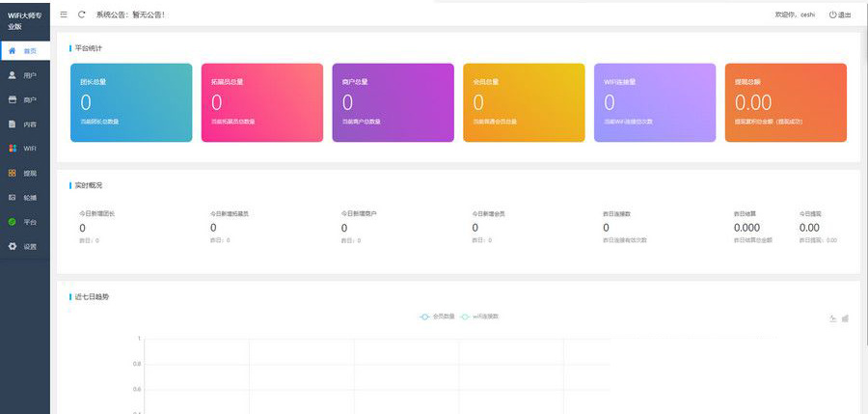Click the blue 团长总量 statistics card
The height and width of the screenshot is (414, 868).
pos(131,102)
